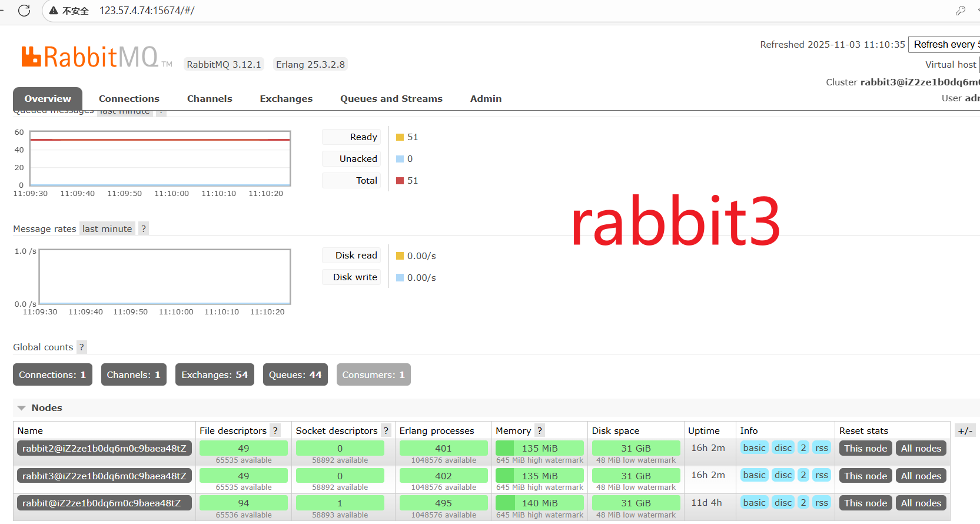Viewport: 980px width, 524px height.
Task: Open the Refresh every dropdown
Action: [x=945, y=44]
